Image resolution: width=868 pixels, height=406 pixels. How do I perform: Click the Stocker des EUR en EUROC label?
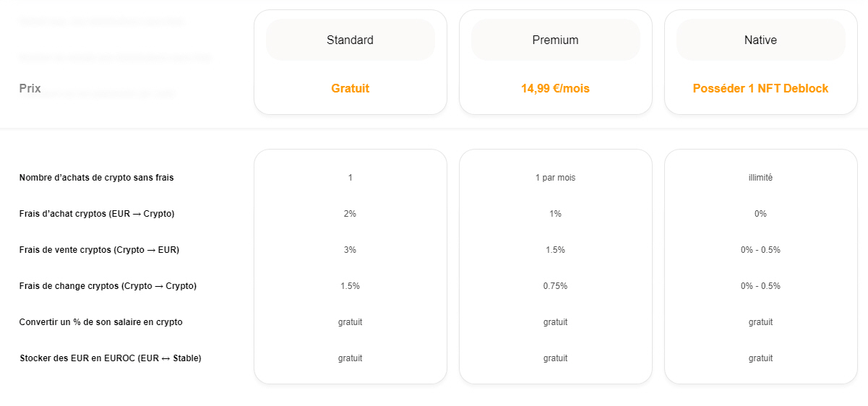[110, 358]
